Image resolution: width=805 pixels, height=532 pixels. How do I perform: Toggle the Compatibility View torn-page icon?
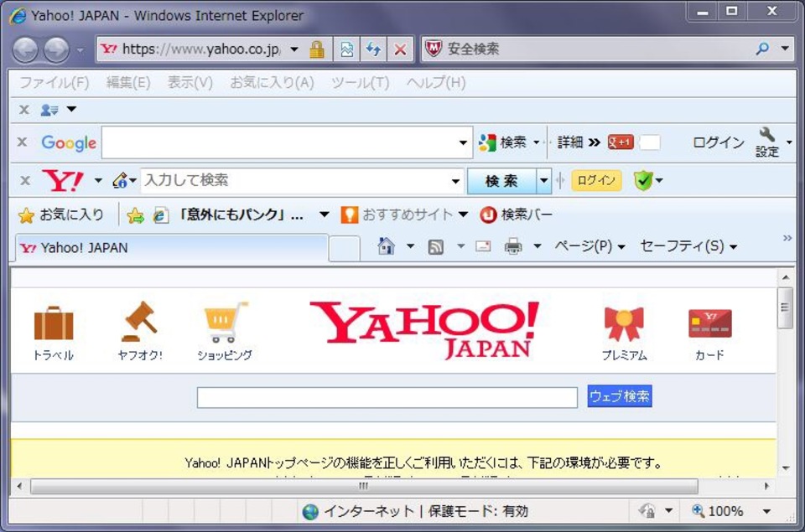tap(346, 49)
